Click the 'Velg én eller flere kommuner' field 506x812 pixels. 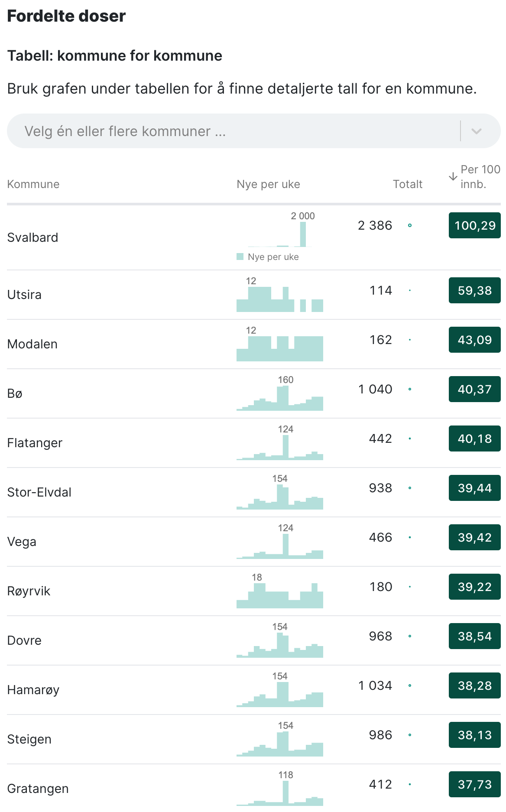click(254, 131)
